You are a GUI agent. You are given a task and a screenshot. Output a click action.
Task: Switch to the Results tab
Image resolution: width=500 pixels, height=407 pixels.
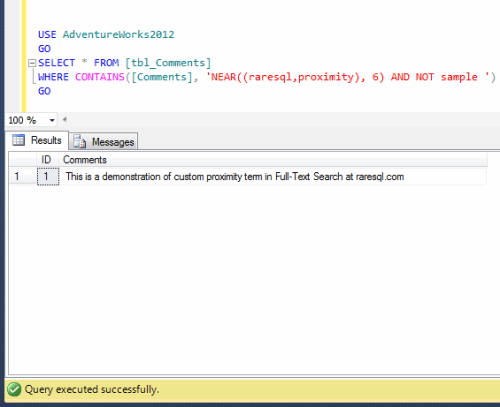pos(37,140)
